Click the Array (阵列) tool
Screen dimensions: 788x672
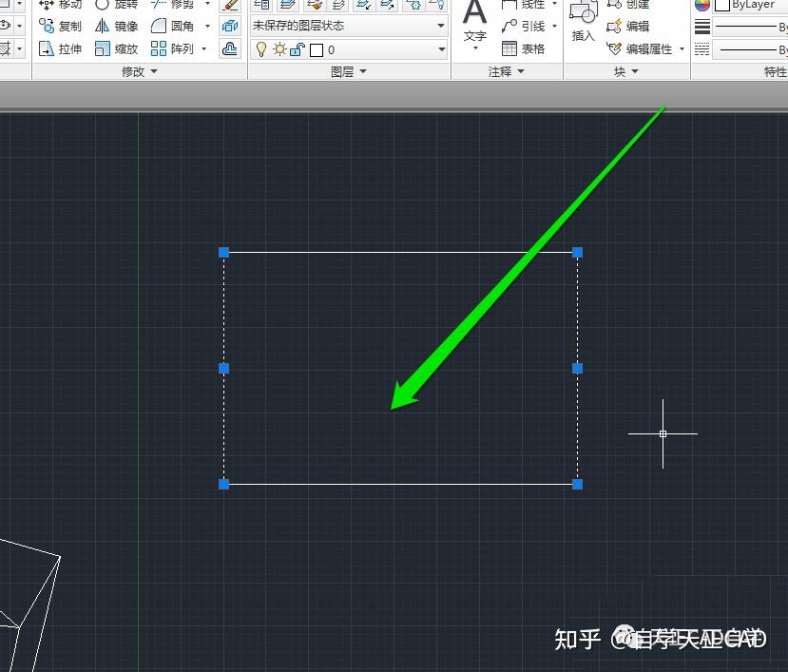point(172,48)
